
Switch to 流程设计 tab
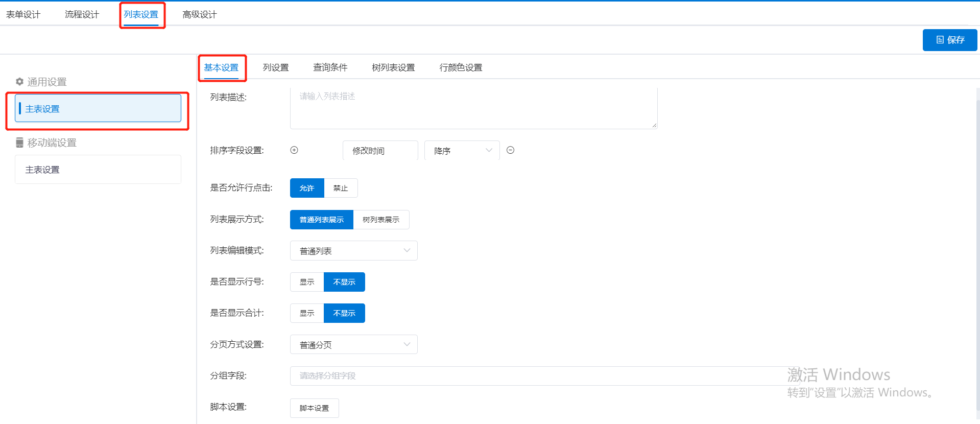point(82,14)
